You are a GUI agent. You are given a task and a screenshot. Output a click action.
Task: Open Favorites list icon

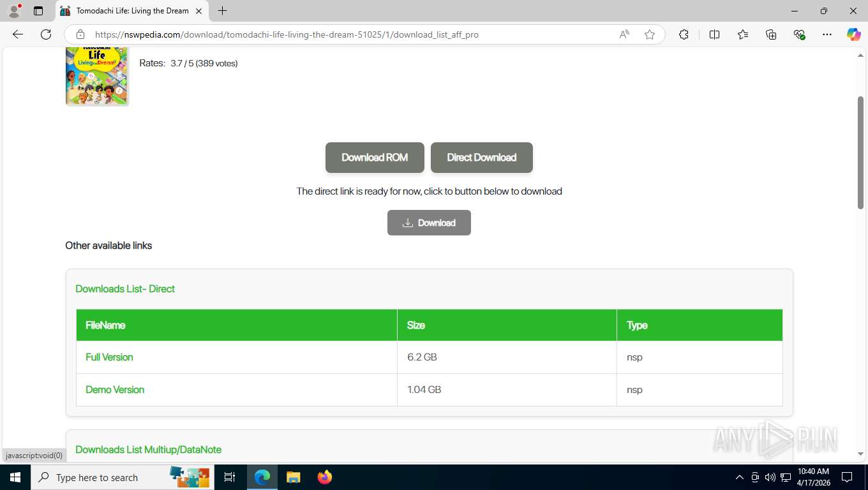(743, 34)
